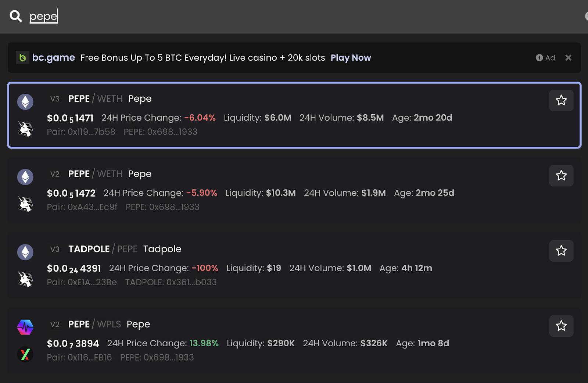Image resolution: width=588 pixels, height=383 pixels.
Task: Click Age 2mo 25d value
Action: point(435,193)
